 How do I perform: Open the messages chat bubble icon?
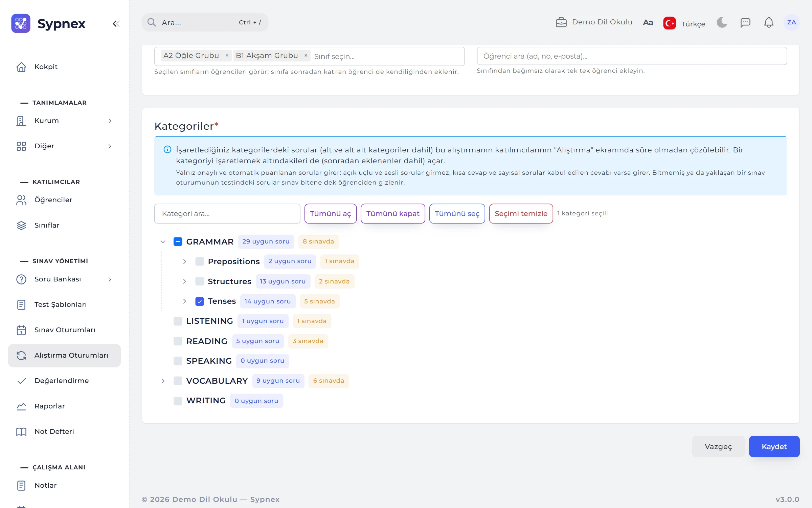click(x=745, y=22)
